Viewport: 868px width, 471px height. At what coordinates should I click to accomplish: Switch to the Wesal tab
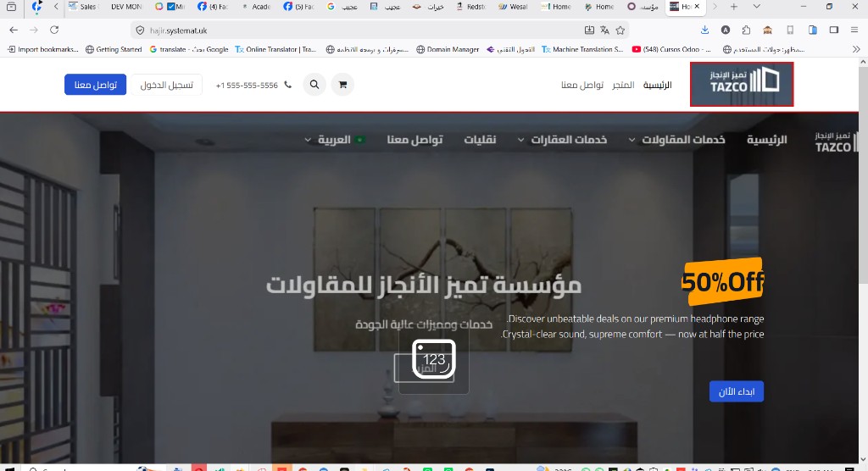[513, 7]
